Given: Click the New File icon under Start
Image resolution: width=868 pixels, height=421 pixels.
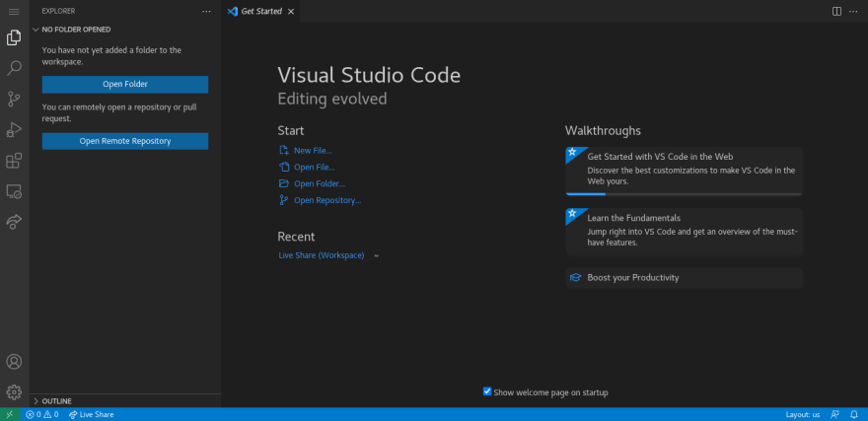Looking at the screenshot, I should [284, 151].
